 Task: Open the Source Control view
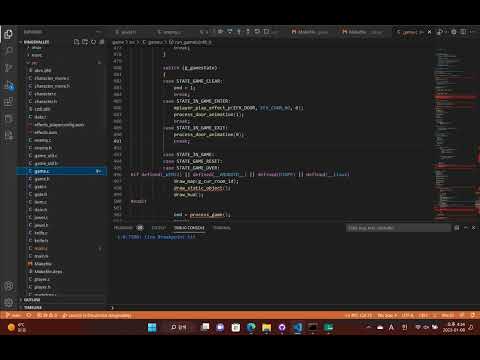8,68
